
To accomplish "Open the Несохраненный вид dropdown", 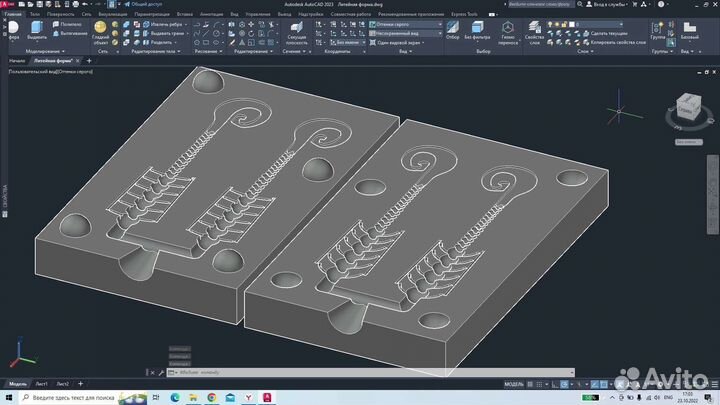I will tap(406, 34).
